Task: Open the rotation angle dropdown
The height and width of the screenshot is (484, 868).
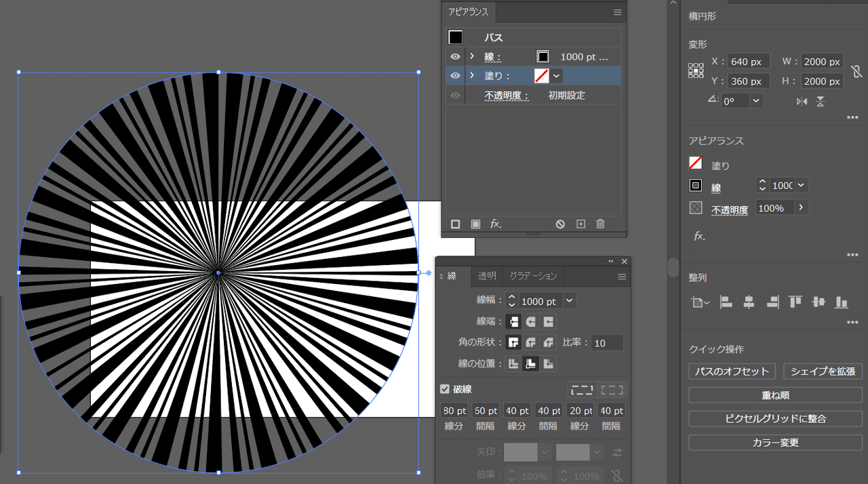Action: (756, 100)
